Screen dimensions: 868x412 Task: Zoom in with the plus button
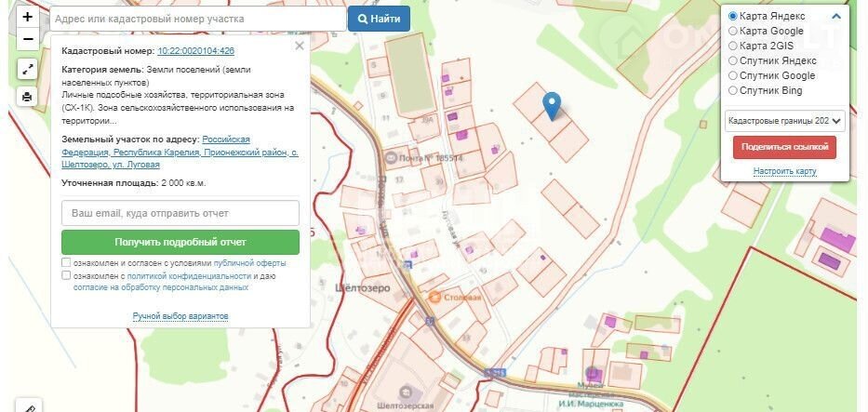click(27, 18)
